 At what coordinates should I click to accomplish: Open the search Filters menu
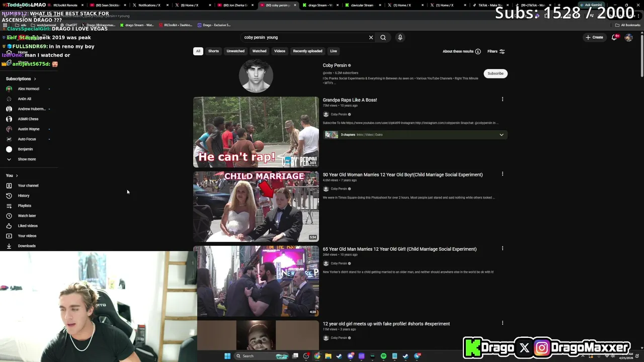[x=496, y=51]
